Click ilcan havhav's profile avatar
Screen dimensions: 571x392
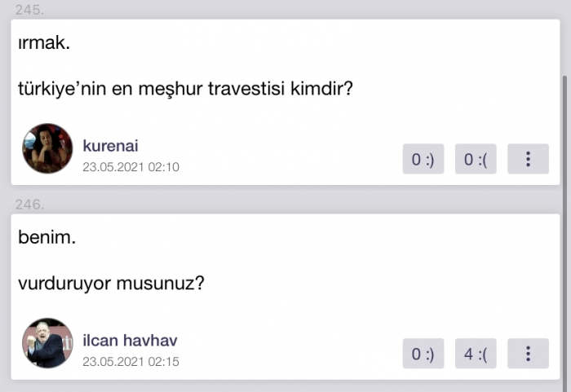pos(47,343)
